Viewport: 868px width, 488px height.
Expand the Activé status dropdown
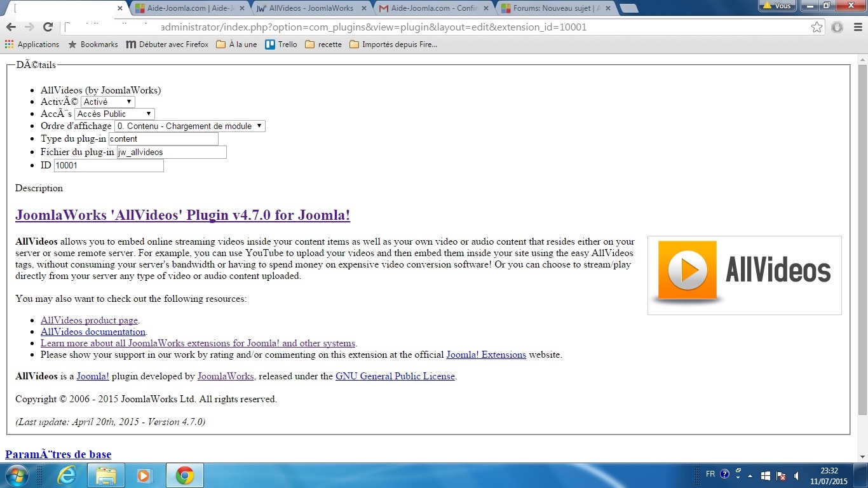pyautogui.click(x=107, y=102)
